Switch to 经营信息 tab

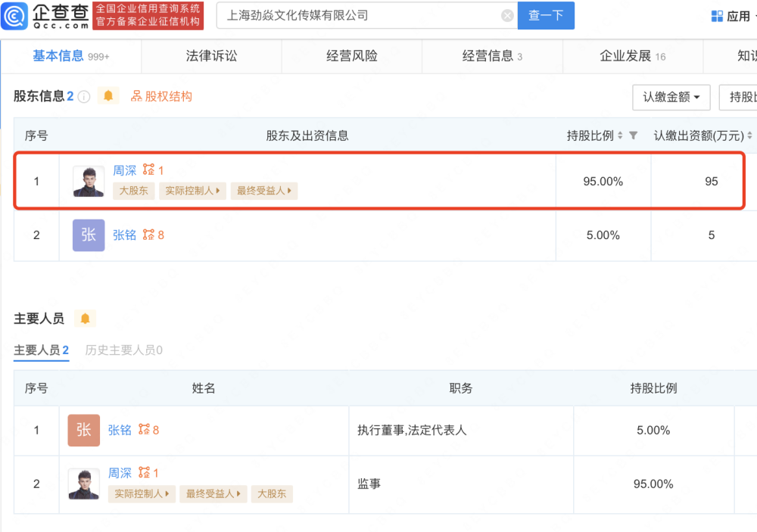pos(492,56)
